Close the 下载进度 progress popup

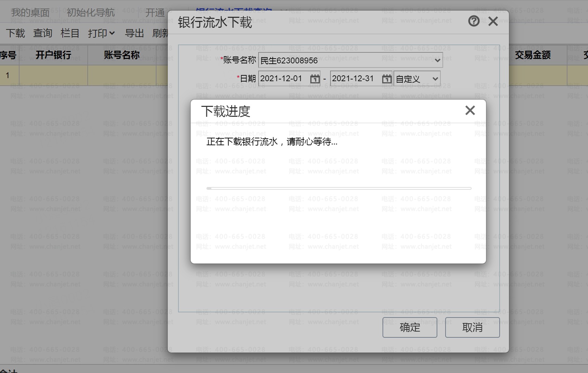click(x=470, y=110)
